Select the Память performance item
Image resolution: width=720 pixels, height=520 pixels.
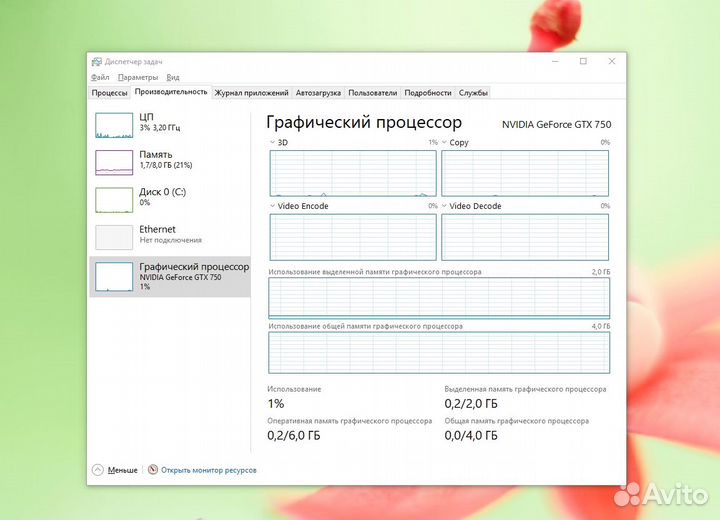tap(170, 162)
